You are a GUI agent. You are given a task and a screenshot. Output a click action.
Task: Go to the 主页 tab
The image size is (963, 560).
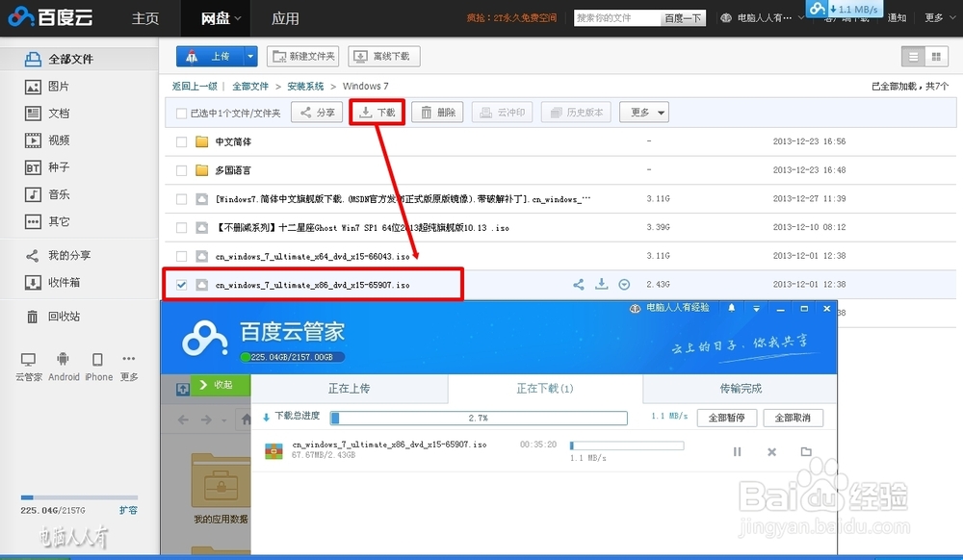coord(145,18)
